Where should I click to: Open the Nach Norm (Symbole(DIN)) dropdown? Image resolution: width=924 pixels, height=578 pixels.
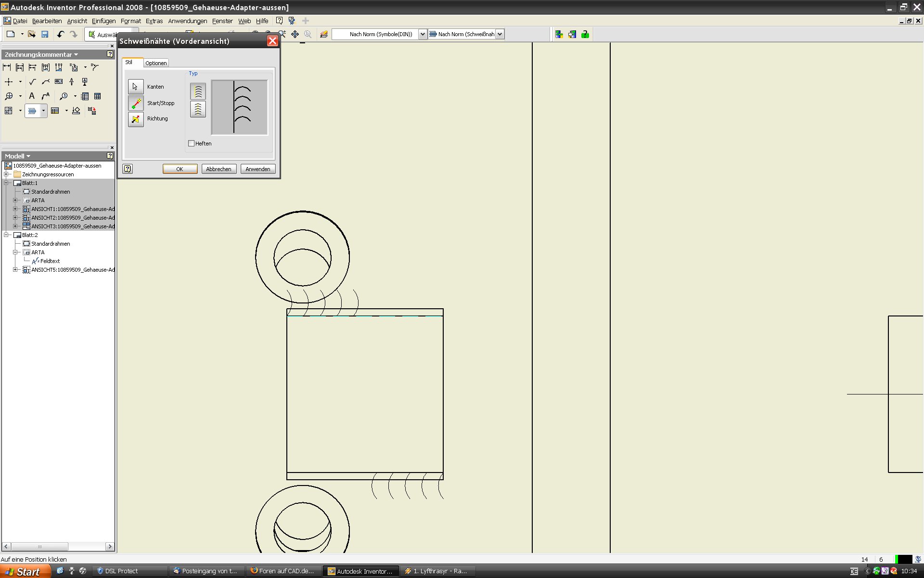[423, 34]
